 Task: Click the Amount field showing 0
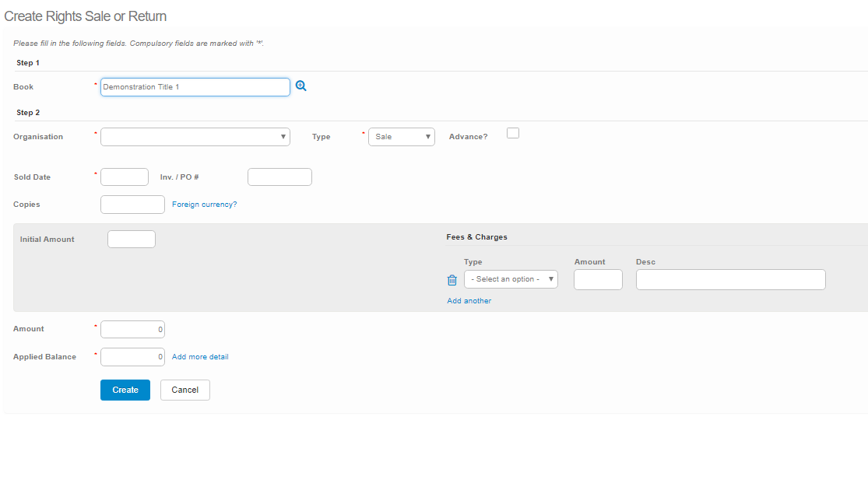(132, 329)
